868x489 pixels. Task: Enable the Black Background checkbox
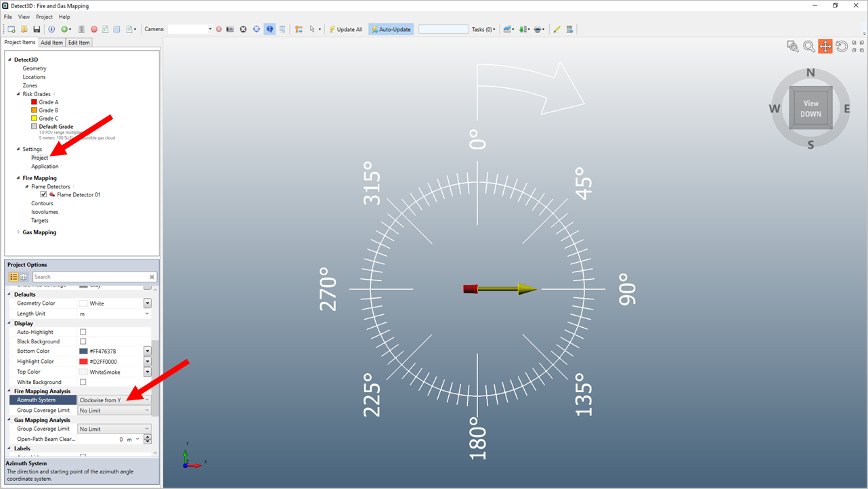83,341
